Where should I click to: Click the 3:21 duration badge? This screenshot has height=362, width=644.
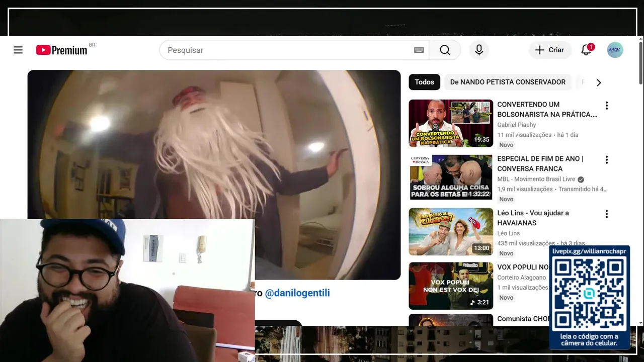[x=479, y=303]
